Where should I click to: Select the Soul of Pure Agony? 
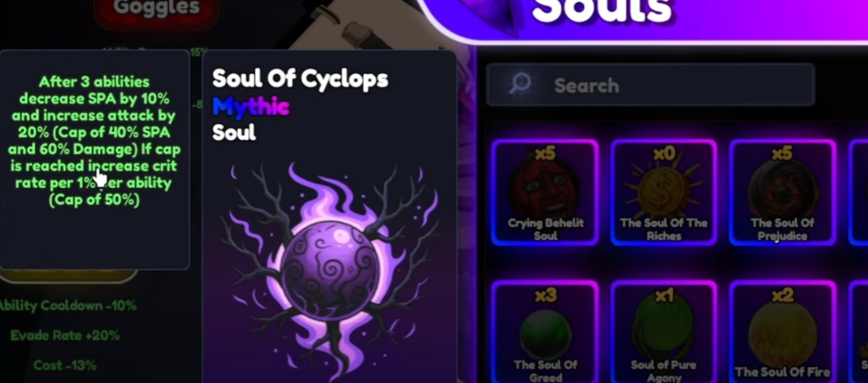pos(663,331)
